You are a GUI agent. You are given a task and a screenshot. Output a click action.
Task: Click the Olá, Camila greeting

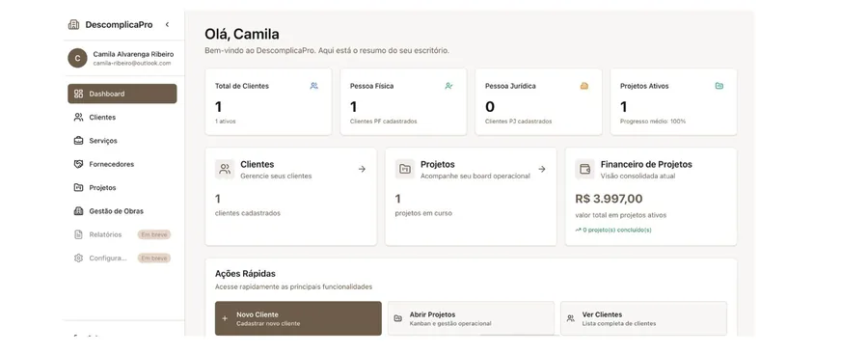click(242, 35)
